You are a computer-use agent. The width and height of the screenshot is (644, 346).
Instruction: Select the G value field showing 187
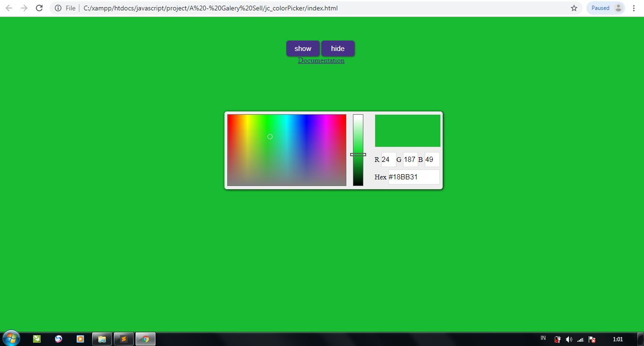[410, 160]
